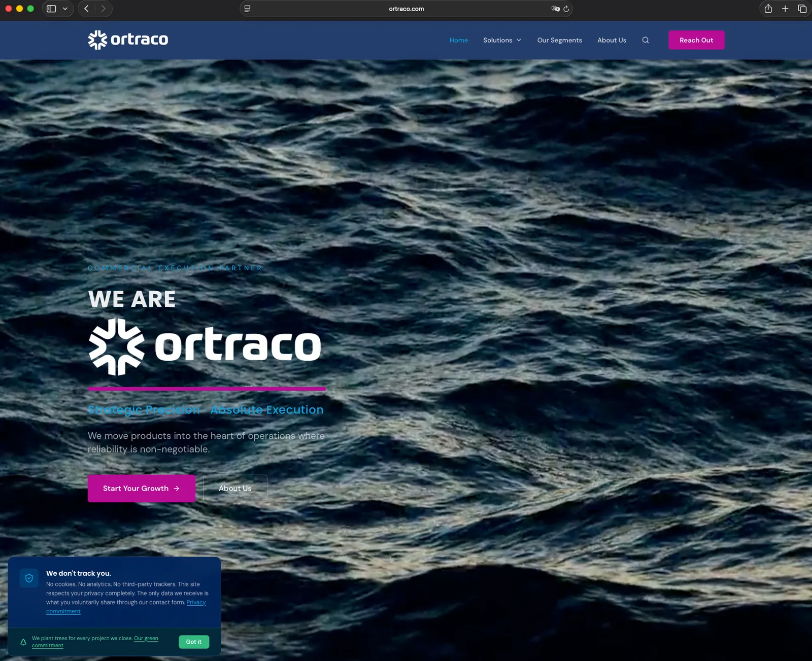This screenshot has width=812, height=661.
Task: Open About Us in the top navigation
Action: coord(612,40)
